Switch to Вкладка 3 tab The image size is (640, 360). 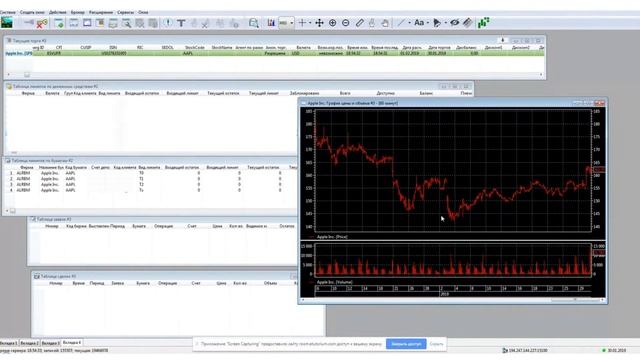click(x=51, y=343)
